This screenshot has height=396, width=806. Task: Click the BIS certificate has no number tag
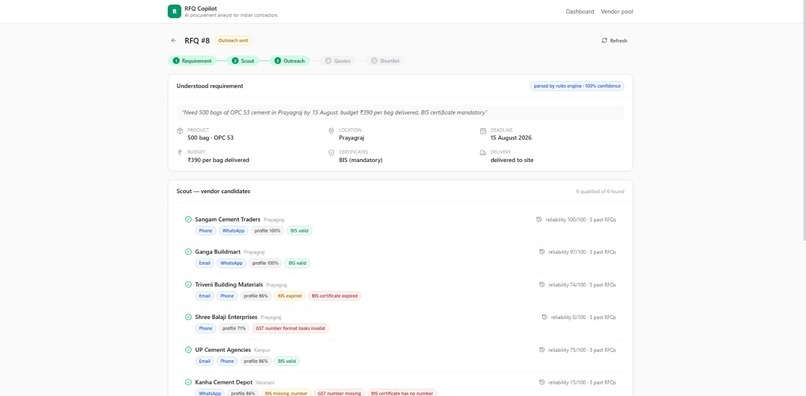[402, 393]
